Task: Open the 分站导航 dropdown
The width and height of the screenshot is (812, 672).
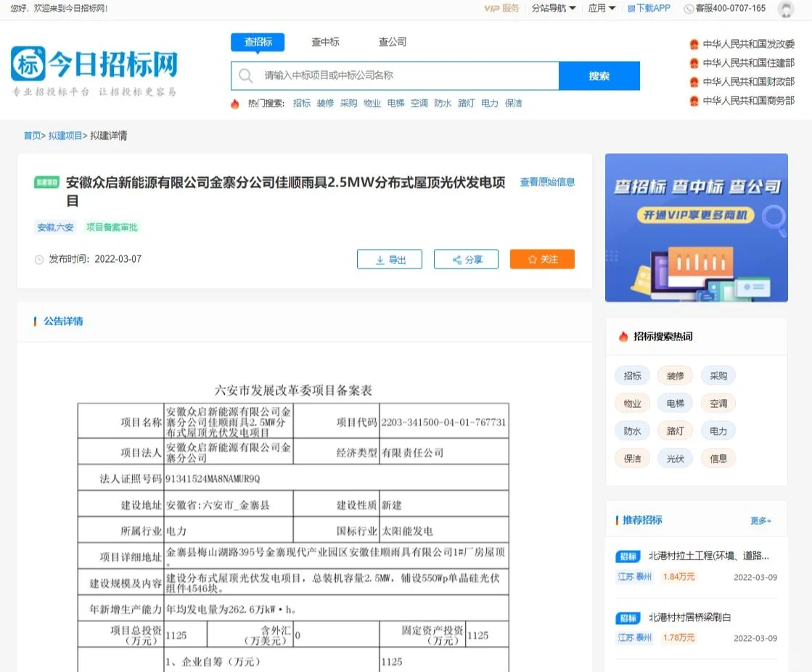Action: [x=548, y=9]
